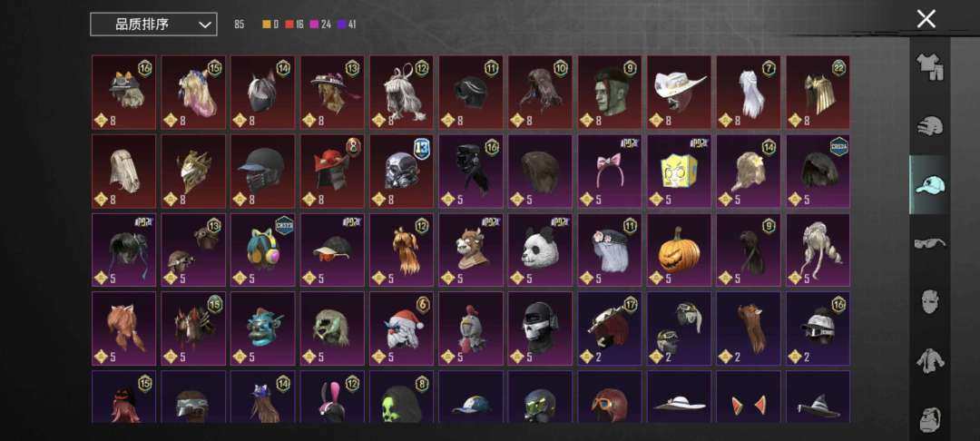Open the face mask category icon
Image resolution: width=980 pixels, height=441 pixels.
click(x=930, y=301)
